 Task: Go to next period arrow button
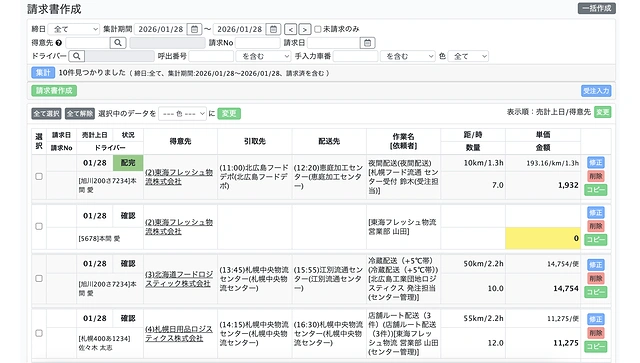pyautogui.click(x=304, y=29)
